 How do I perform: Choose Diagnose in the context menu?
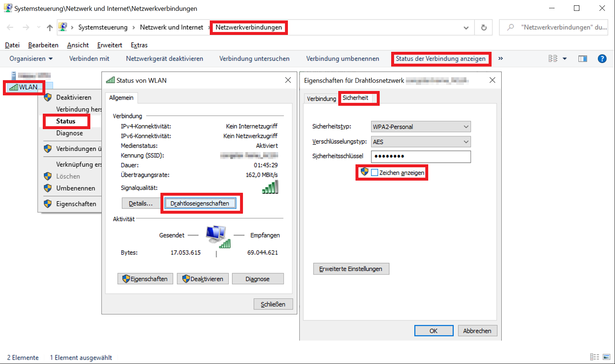pos(69,133)
